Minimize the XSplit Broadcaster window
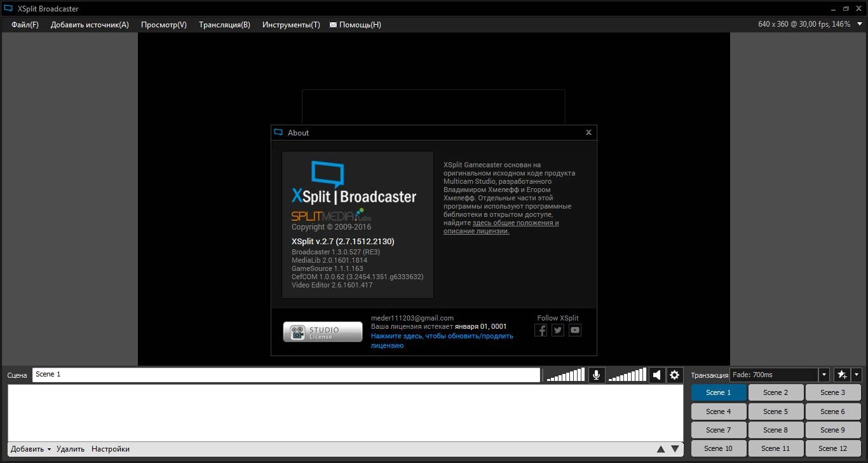The width and height of the screenshot is (868, 463). click(834, 9)
